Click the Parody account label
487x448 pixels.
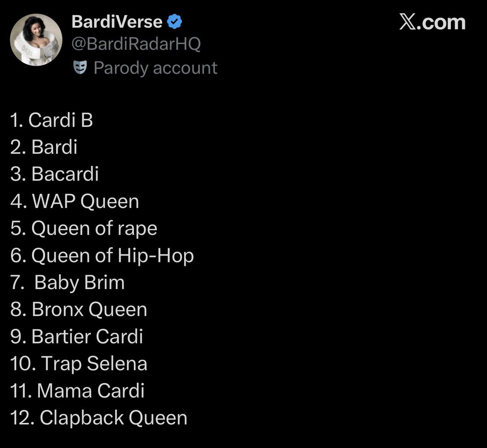pos(155,68)
